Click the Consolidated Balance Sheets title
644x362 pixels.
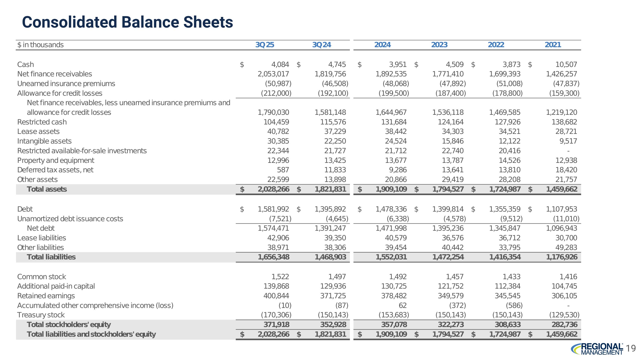[x=128, y=22]
